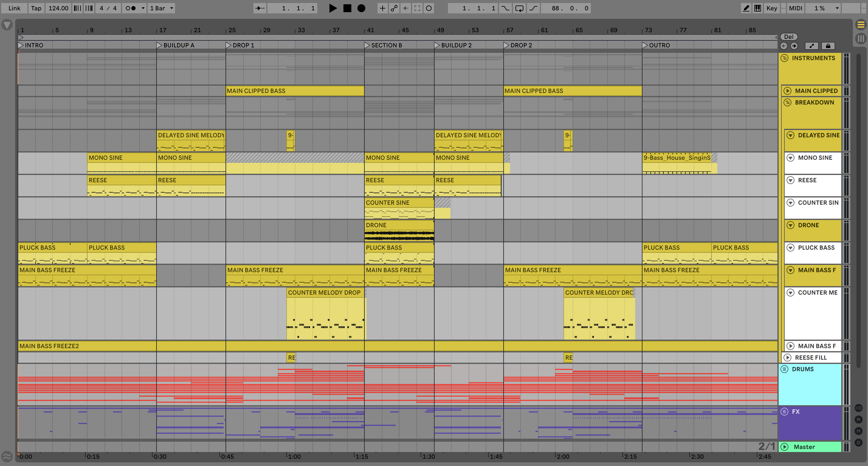Toggle the metronome button

point(131,8)
